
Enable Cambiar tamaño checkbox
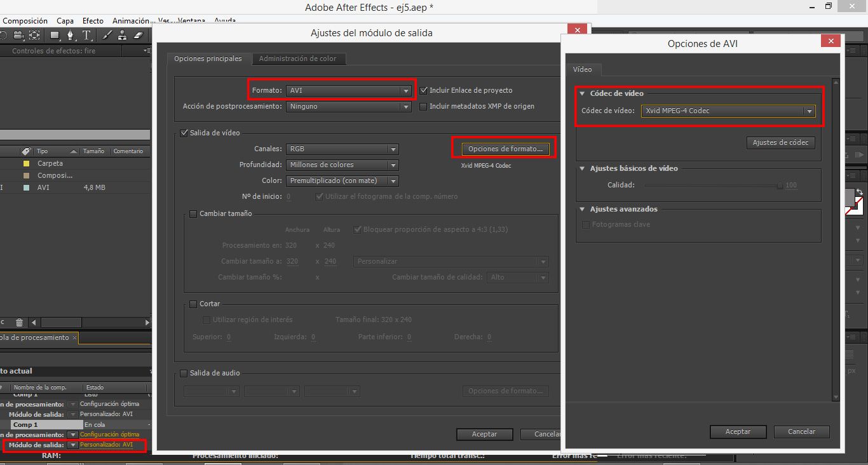click(194, 213)
